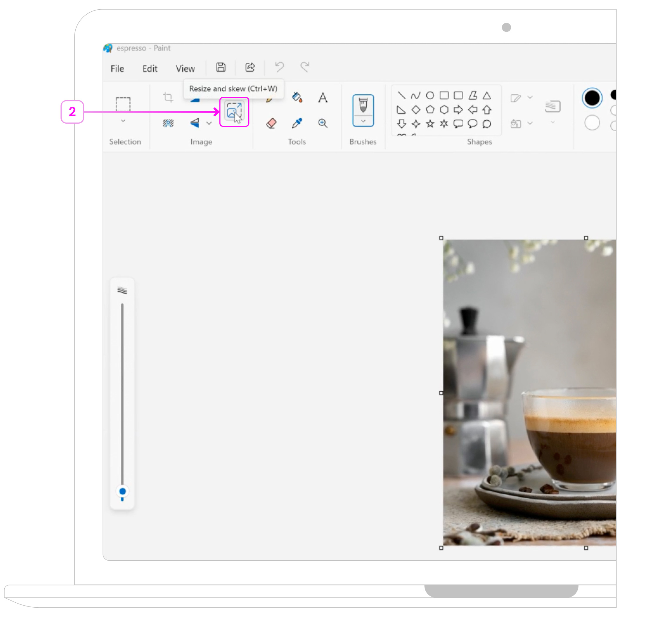Open the Flip and rotate dropdown arrow

(209, 123)
